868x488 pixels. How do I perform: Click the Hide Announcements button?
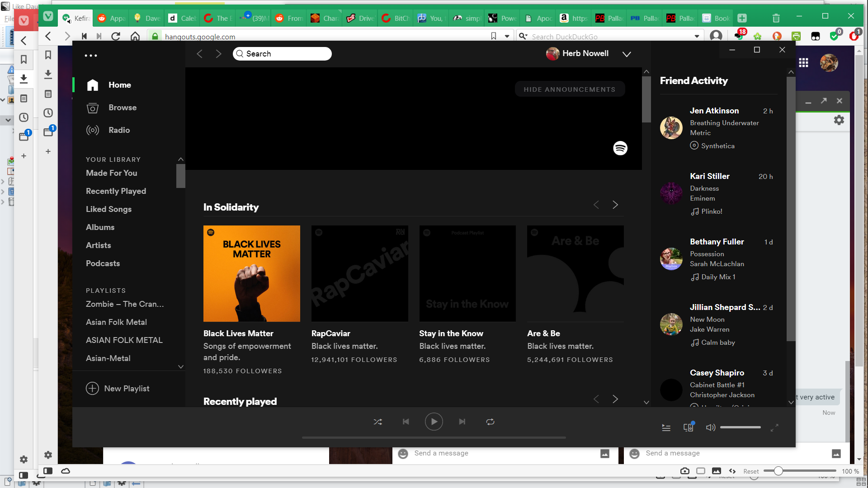(570, 89)
